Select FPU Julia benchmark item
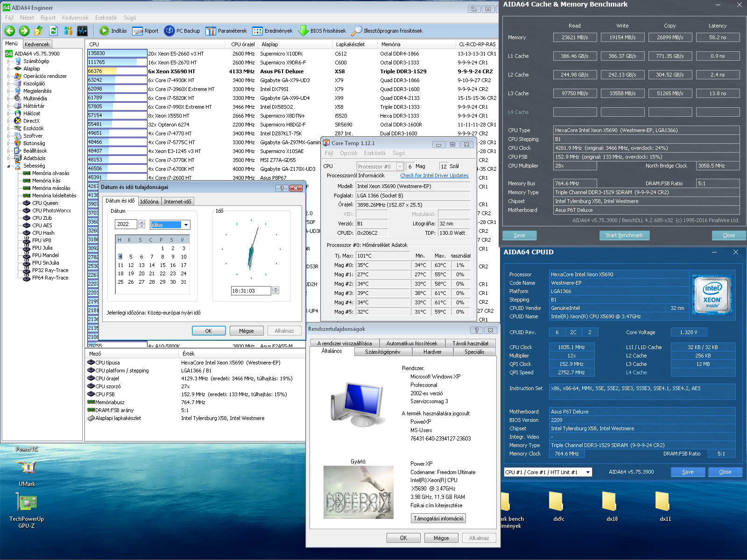Screen dimensions: 747x560 pyautogui.click(x=42, y=248)
